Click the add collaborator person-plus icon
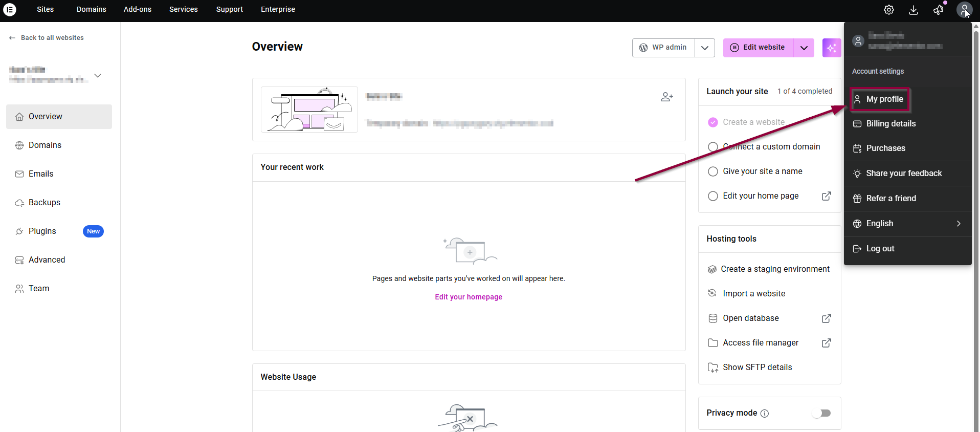Image resolution: width=980 pixels, height=432 pixels. pos(666,97)
